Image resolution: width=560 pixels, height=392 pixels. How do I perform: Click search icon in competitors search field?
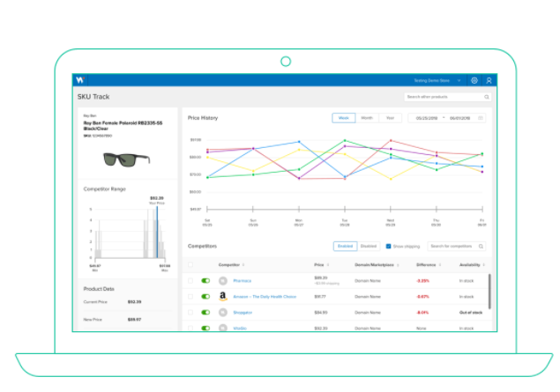(481, 247)
